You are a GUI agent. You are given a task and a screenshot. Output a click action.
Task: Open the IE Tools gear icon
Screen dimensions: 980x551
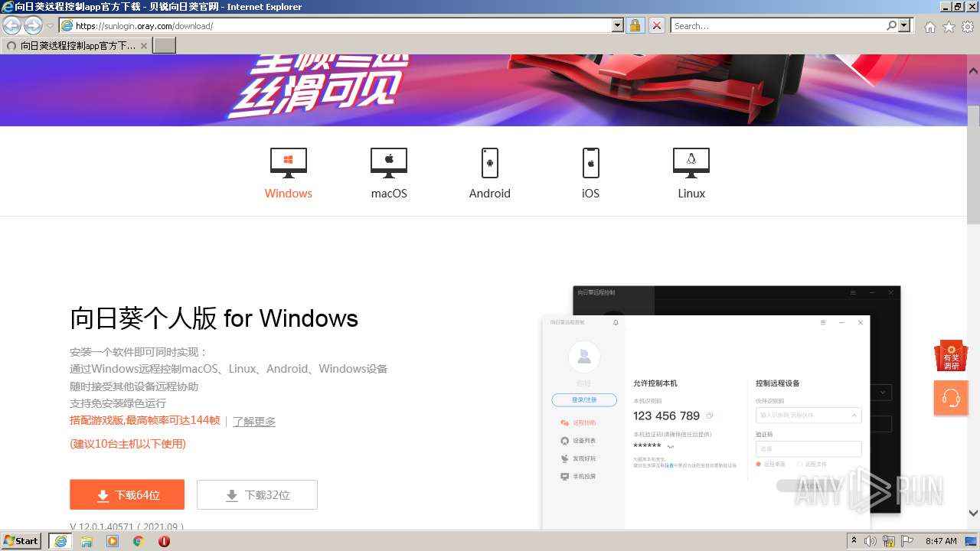[968, 27]
